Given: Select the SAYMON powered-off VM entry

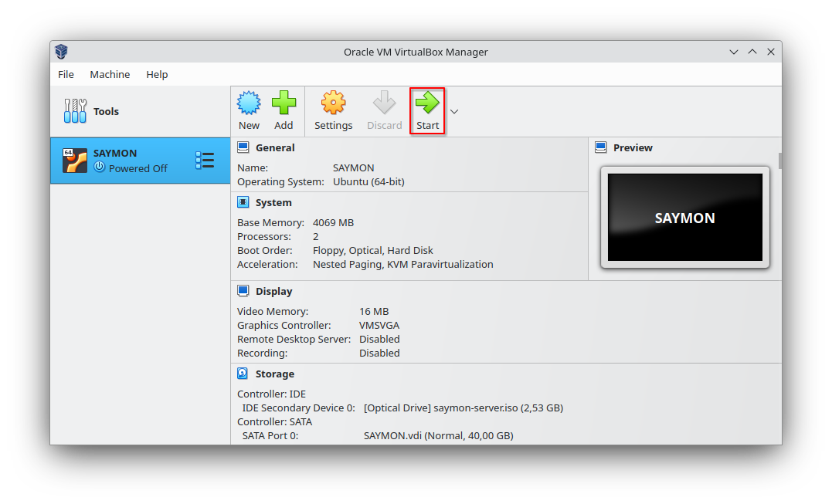Looking at the screenshot, I should [140, 161].
